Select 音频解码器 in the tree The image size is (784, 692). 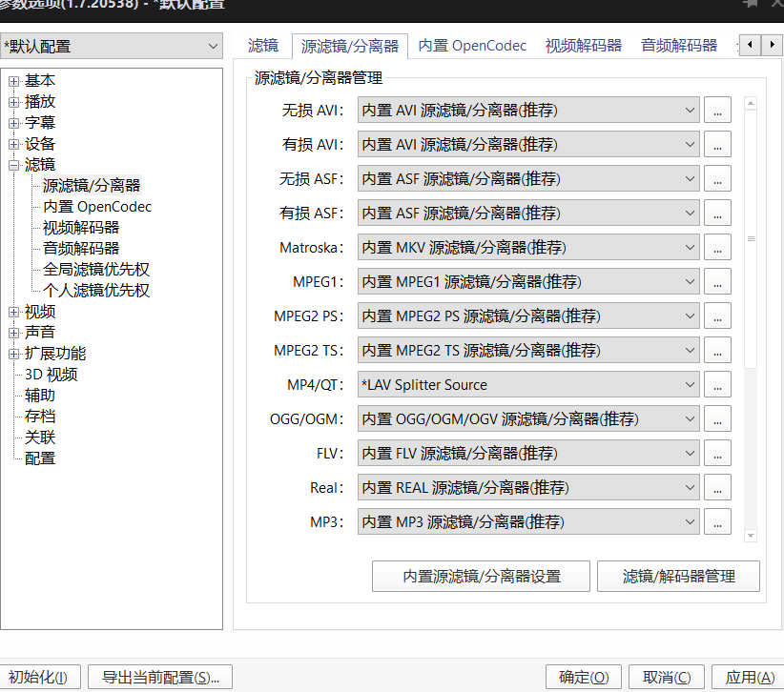click(81, 249)
